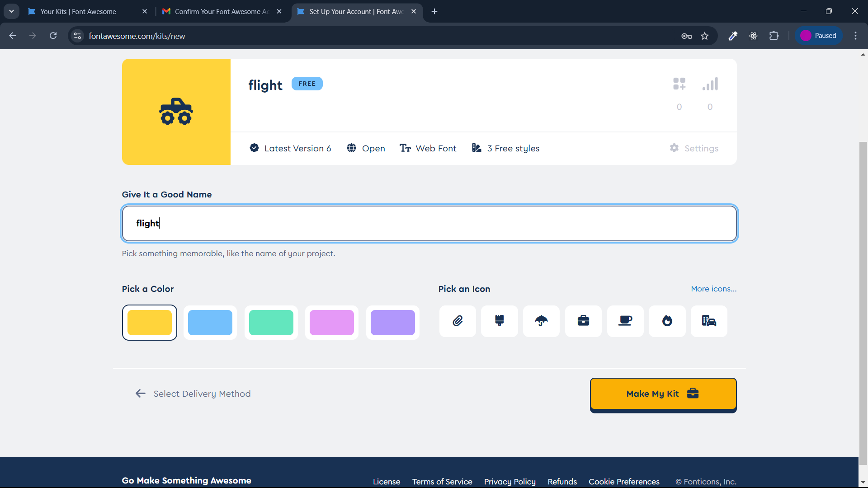Click the icons count grid-plus icon
The width and height of the screenshot is (868, 488).
coord(679,84)
